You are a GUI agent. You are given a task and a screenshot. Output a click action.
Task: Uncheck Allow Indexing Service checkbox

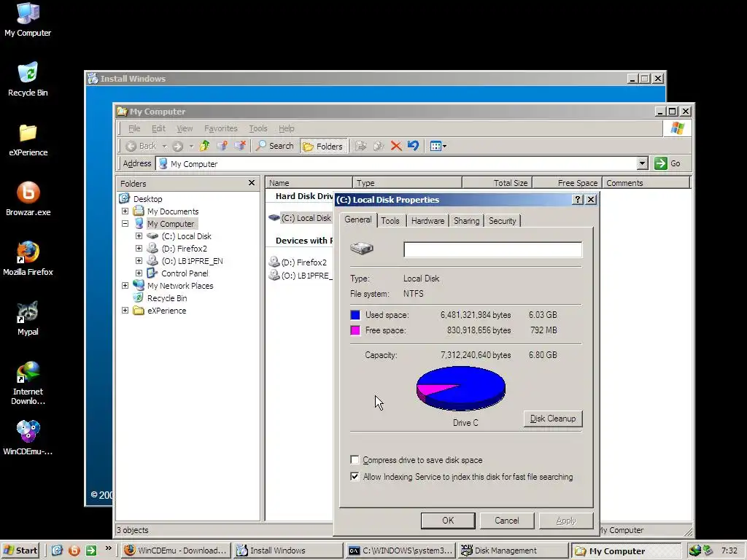pos(355,476)
